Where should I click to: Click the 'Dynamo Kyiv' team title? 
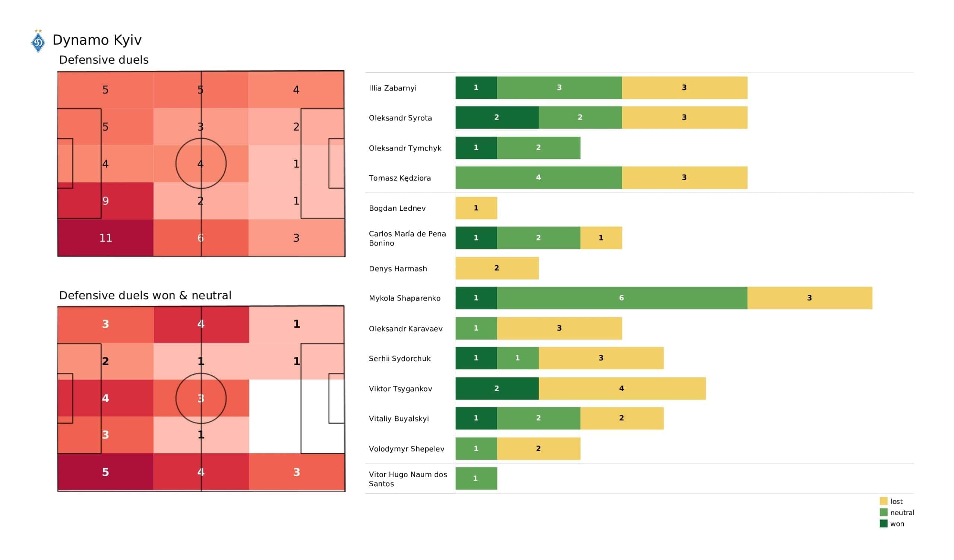97,40
